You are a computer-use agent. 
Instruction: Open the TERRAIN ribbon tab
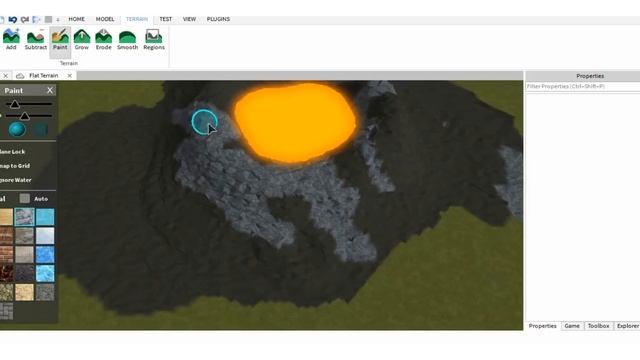tap(137, 19)
